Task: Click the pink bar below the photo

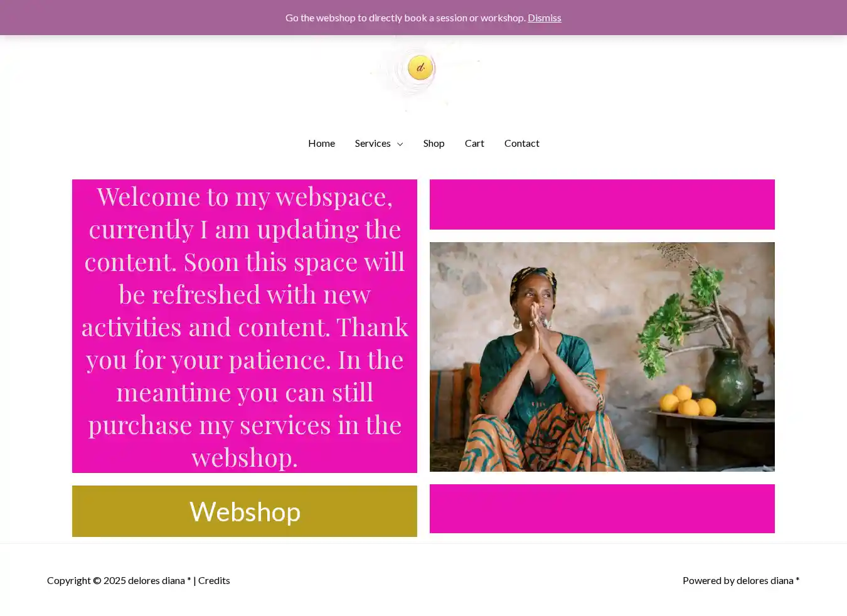Action: pyautogui.click(x=602, y=509)
